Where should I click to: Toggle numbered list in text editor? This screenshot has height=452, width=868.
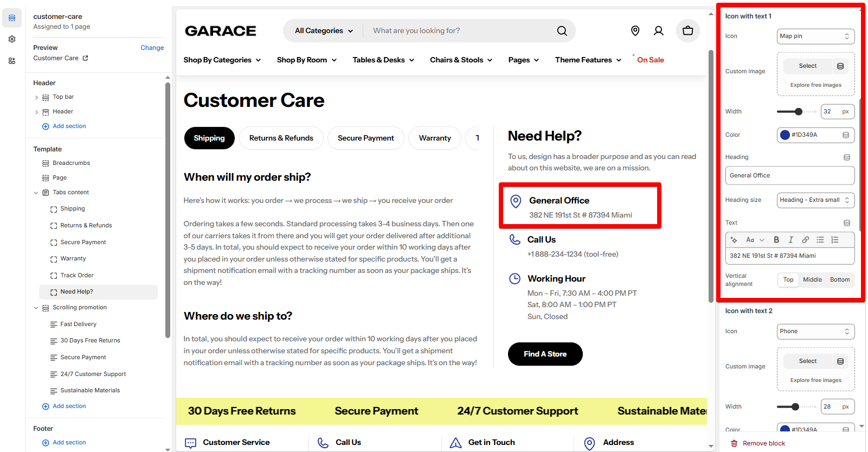pos(835,240)
